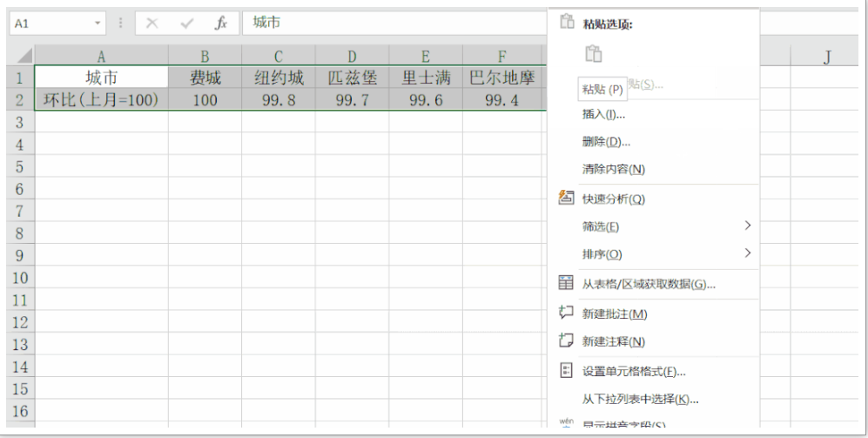Image resolution: width=868 pixels, height=438 pixels.
Task: Expand the 筛选(E) submenu arrow
Action: [748, 226]
